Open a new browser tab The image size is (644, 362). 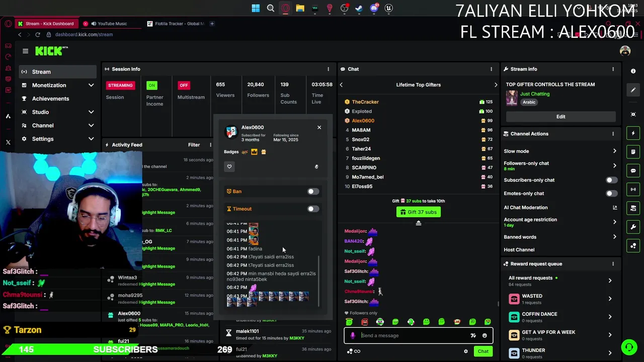pos(212,24)
